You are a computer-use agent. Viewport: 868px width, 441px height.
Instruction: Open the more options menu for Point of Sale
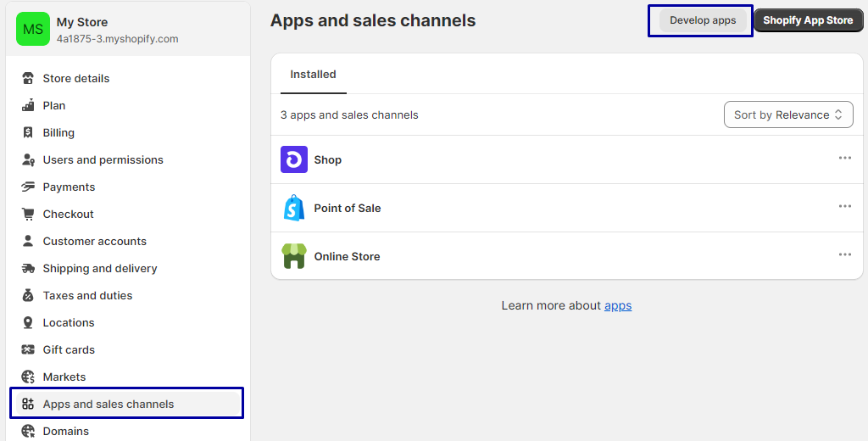[844, 206]
